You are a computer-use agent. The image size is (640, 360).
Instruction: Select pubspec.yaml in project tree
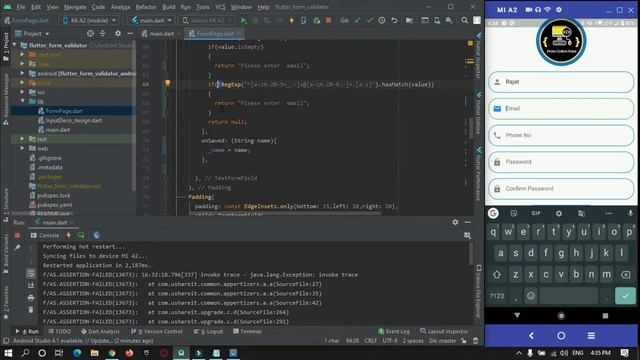(x=55, y=205)
